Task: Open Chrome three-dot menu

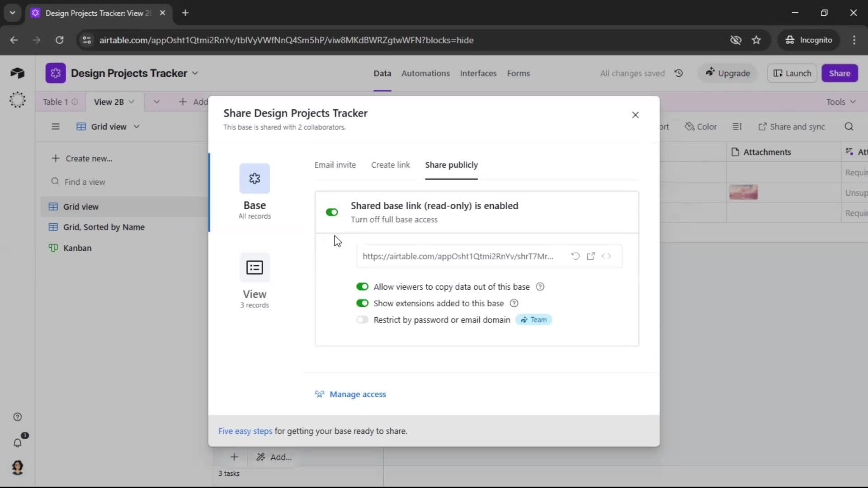Action: [854, 40]
